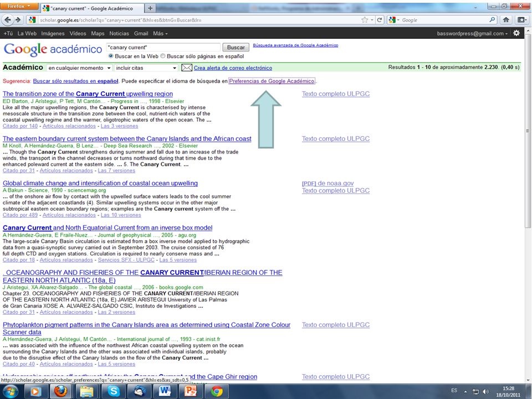Go forward using the browser forward arrow
This screenshot has height=399, width=532.
[x=18, y=20]
